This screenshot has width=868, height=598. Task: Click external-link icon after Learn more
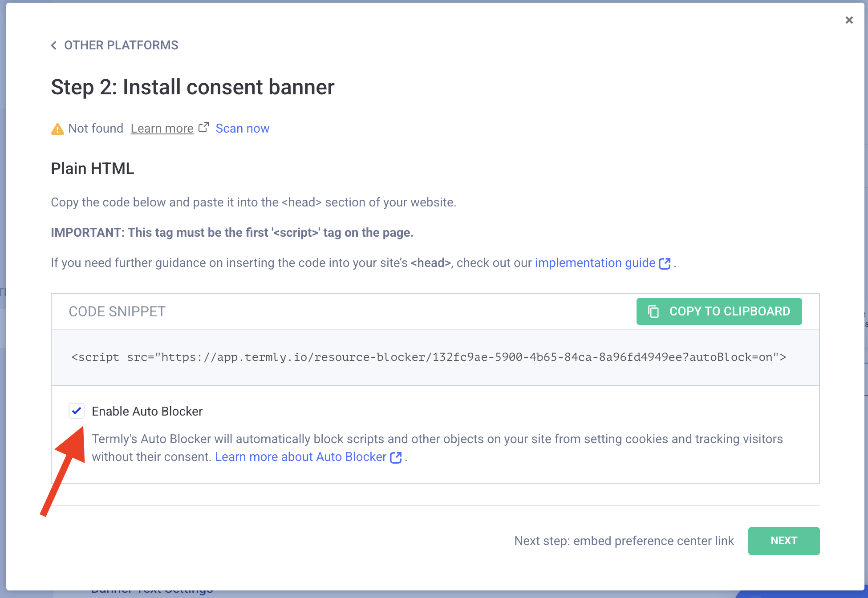(203, 128)
